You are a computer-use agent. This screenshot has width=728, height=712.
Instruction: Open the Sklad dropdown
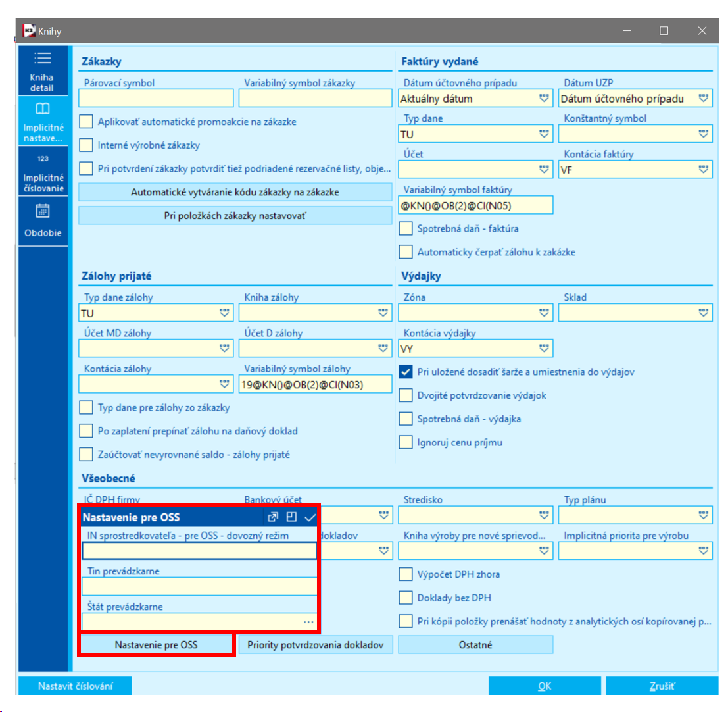[704, 313]
